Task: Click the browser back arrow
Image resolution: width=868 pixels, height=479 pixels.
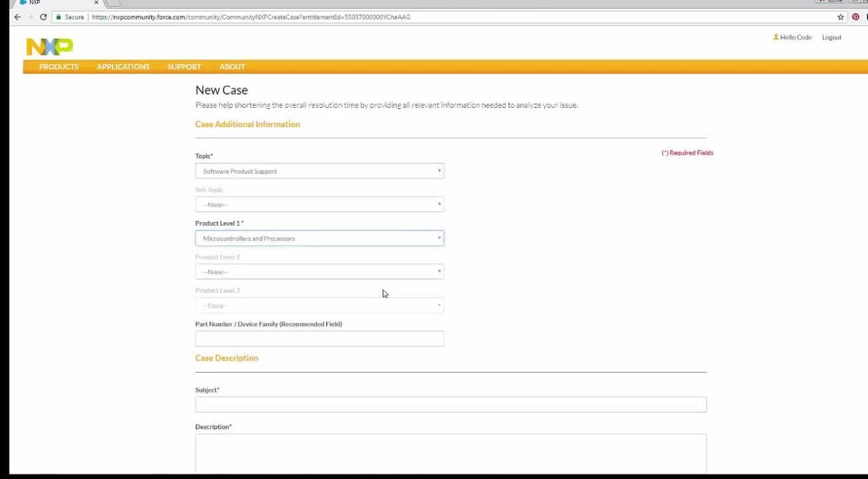Action: pyautogui.click(x=18, y=17)
